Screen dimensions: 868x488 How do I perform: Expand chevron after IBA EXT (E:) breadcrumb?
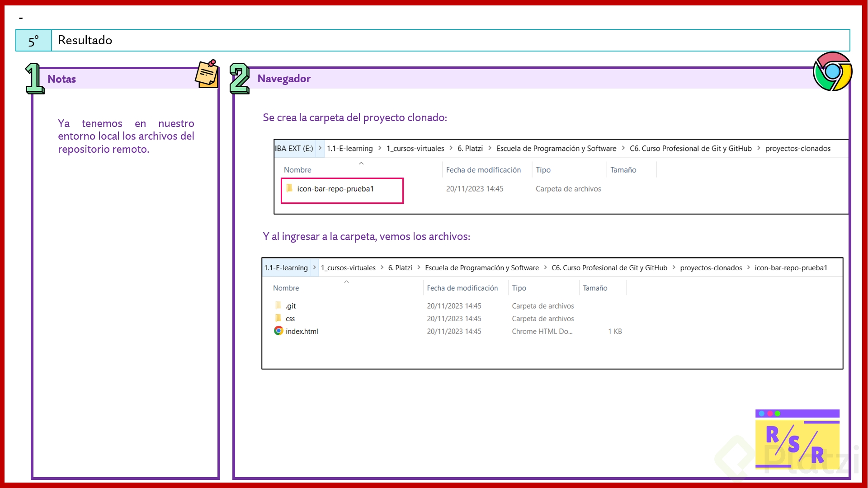320,148
